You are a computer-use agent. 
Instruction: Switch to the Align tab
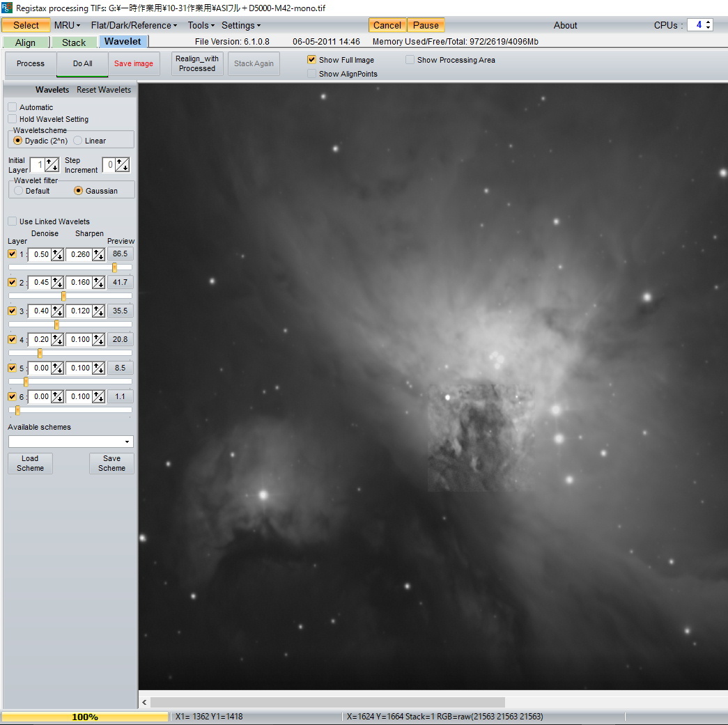tap(26, 42)
